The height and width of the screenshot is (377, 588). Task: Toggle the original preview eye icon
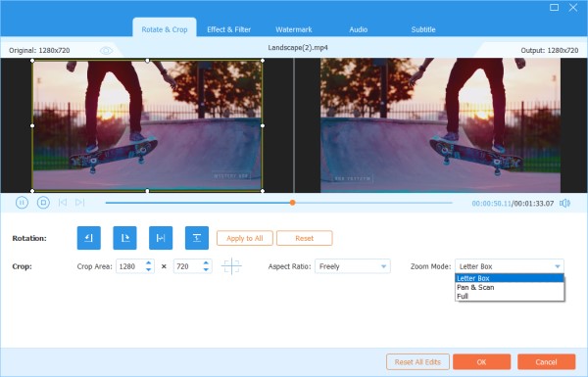pyautogui.click(x=106, y=51)
